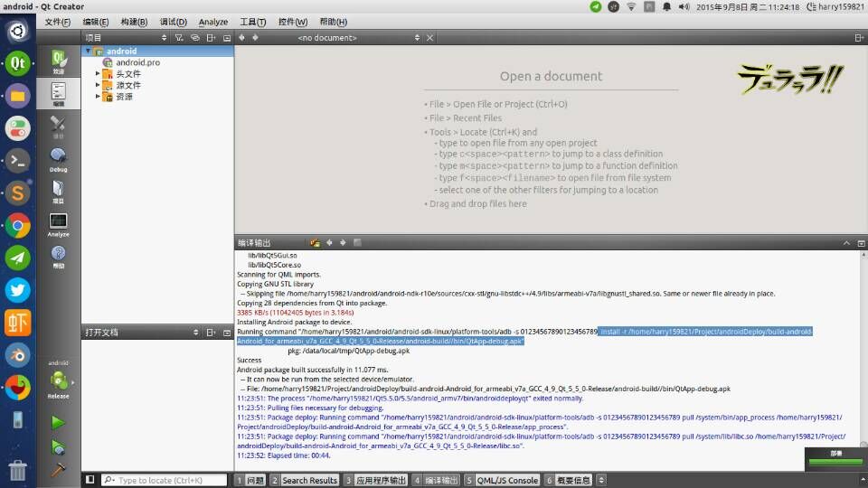
Task: Open the Terminal from the launcher
Action: coord(18,161)
